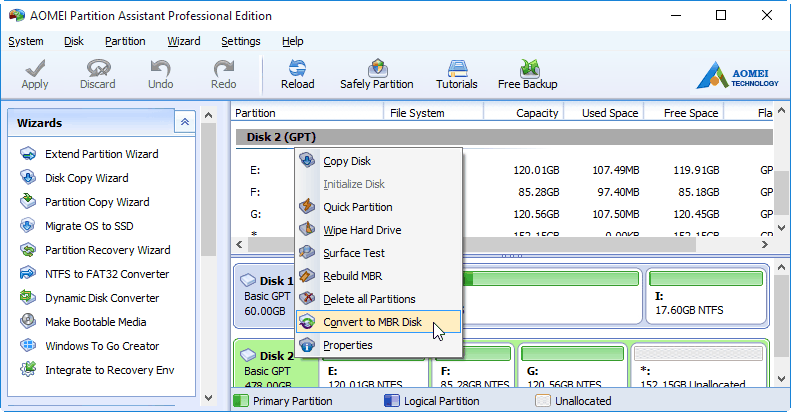Select the Disk 2 (GPT) header row

tap(504, 137)
